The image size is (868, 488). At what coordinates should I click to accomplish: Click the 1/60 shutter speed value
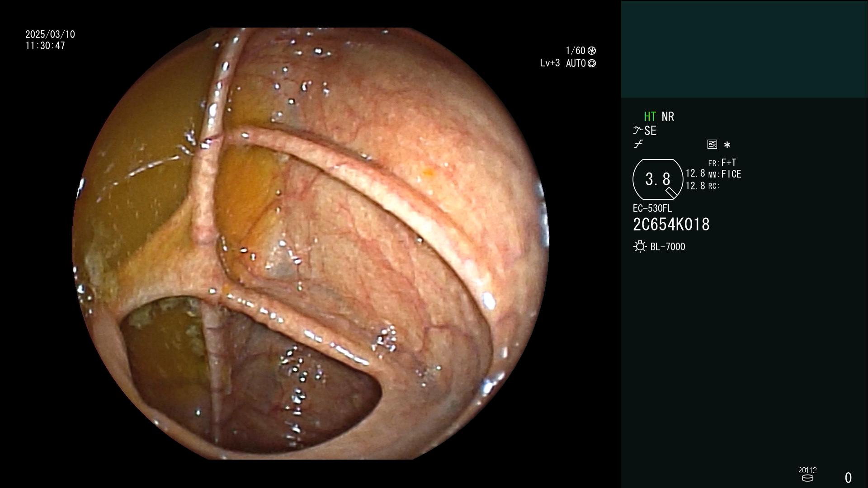coord(576,51)
